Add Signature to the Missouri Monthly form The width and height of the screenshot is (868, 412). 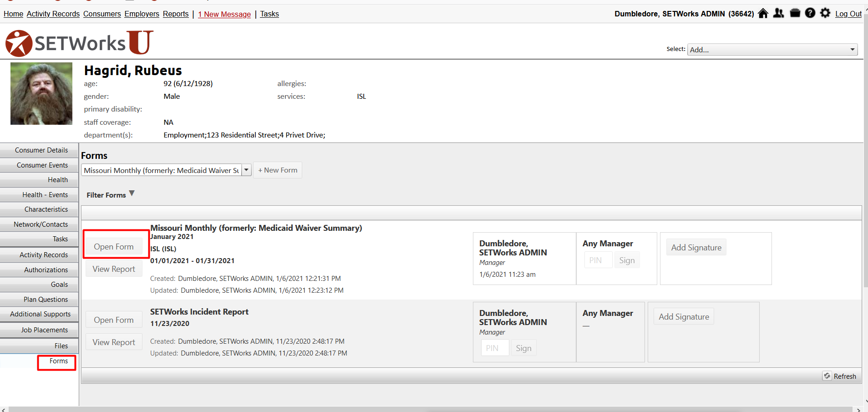point(696,248)
